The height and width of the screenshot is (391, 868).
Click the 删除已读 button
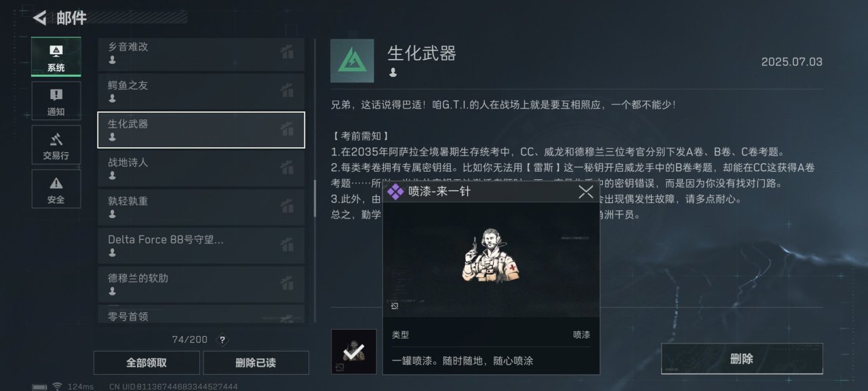pos(256,362)
